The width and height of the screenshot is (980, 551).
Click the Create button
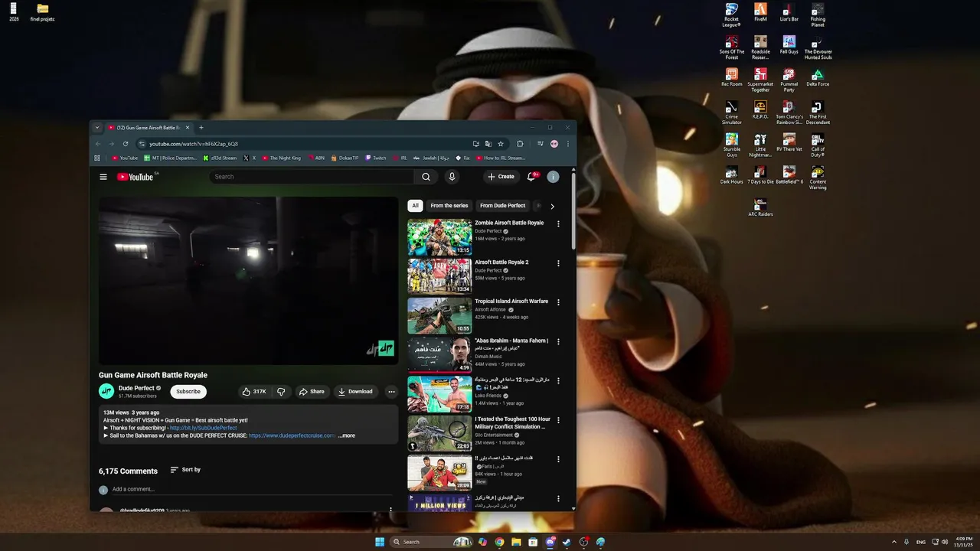[x=501, y=177]
